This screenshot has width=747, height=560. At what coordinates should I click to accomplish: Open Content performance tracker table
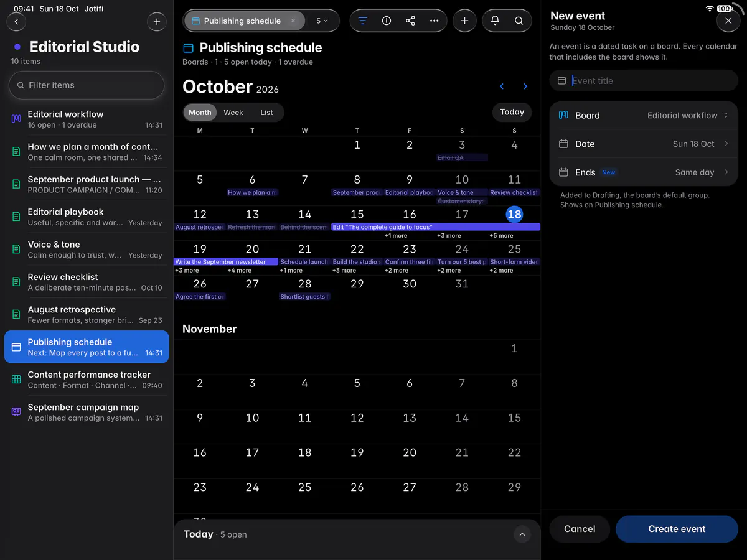click(87, 380)
